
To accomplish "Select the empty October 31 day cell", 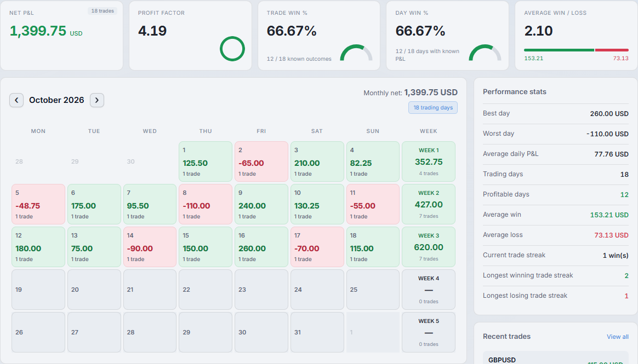I will (317, 332).
